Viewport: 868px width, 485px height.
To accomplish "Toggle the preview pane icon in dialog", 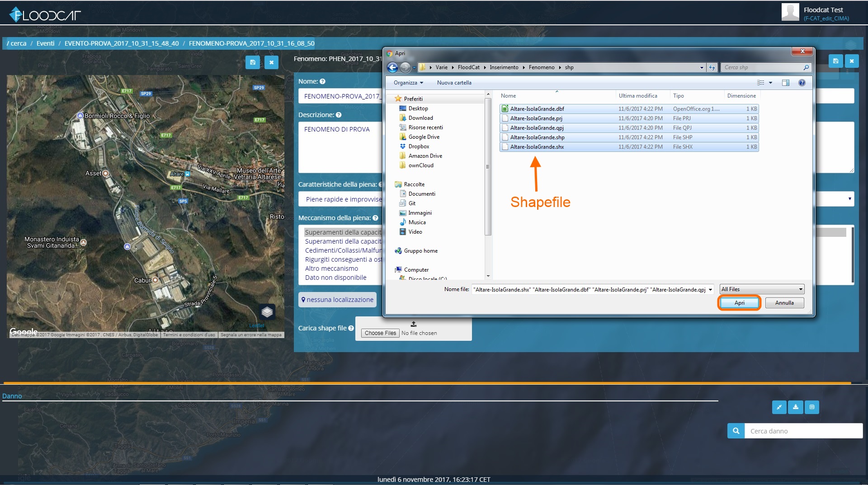I will click(x=786, y=83).
